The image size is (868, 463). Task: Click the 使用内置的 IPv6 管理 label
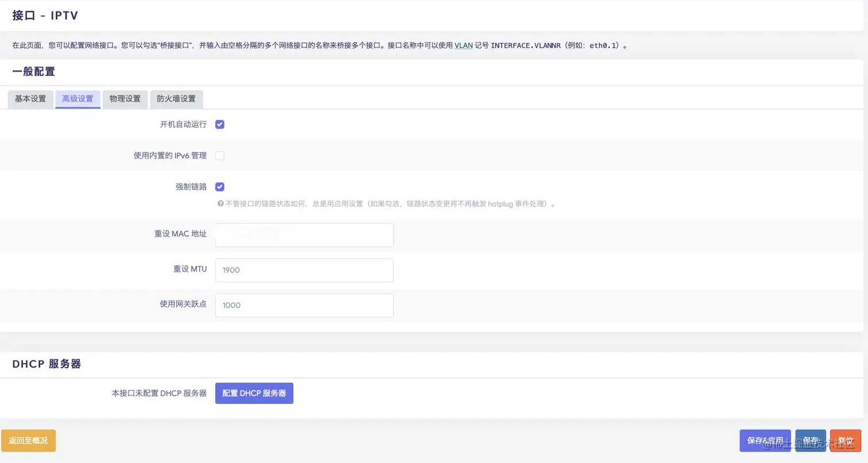[x=170, y=155]
